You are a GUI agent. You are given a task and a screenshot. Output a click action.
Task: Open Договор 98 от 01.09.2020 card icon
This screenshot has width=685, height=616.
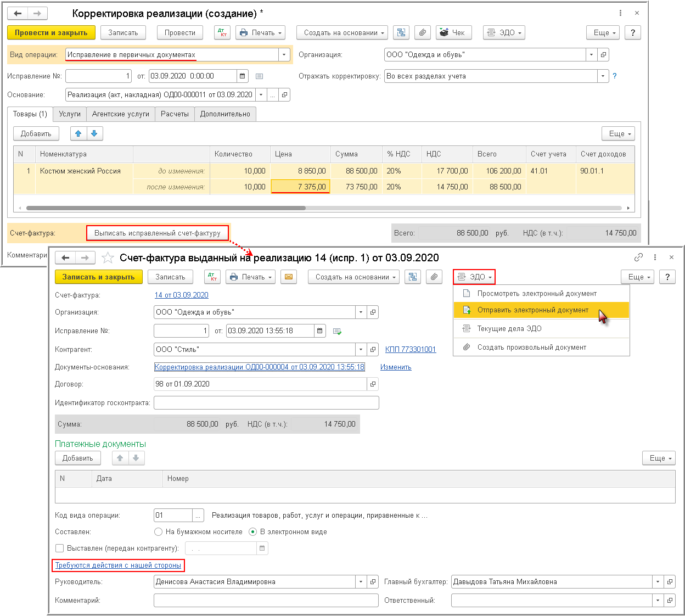coord(373,384)
